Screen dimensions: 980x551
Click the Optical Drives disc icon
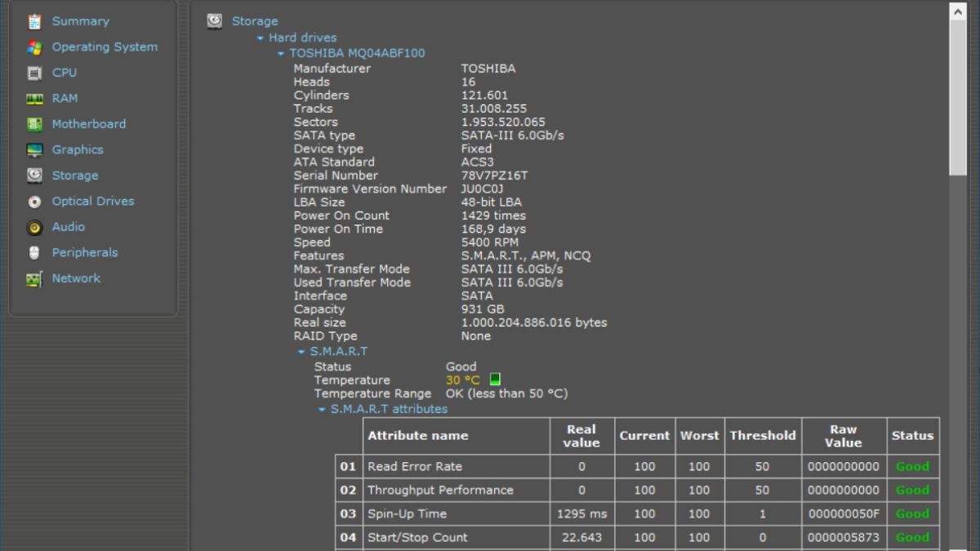click(34, 202)
